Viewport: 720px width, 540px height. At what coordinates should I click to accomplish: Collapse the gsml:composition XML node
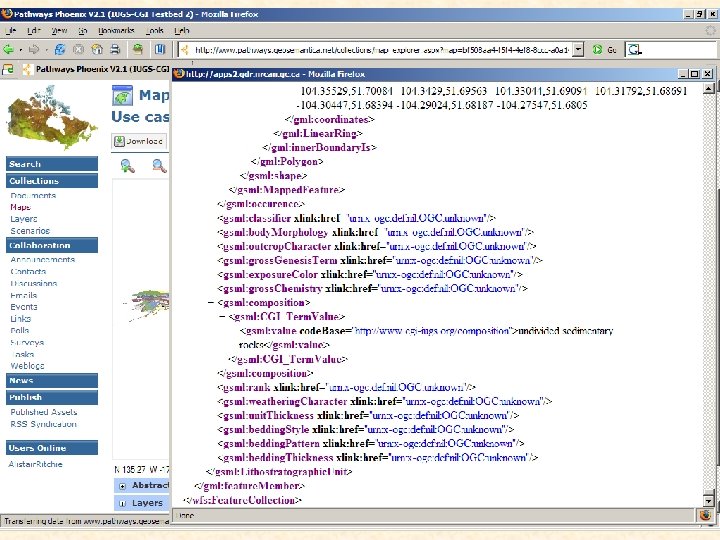pyautogui.click(x=211, y=303)
